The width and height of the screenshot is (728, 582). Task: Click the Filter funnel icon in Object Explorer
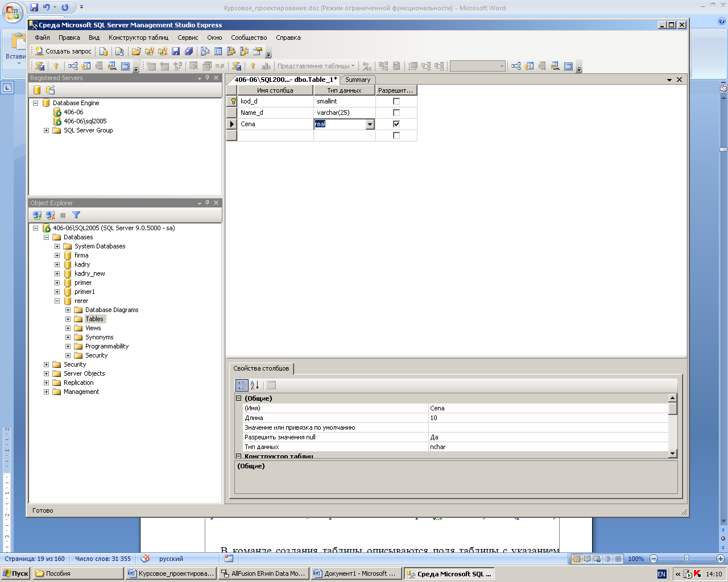tap(76, 215)
